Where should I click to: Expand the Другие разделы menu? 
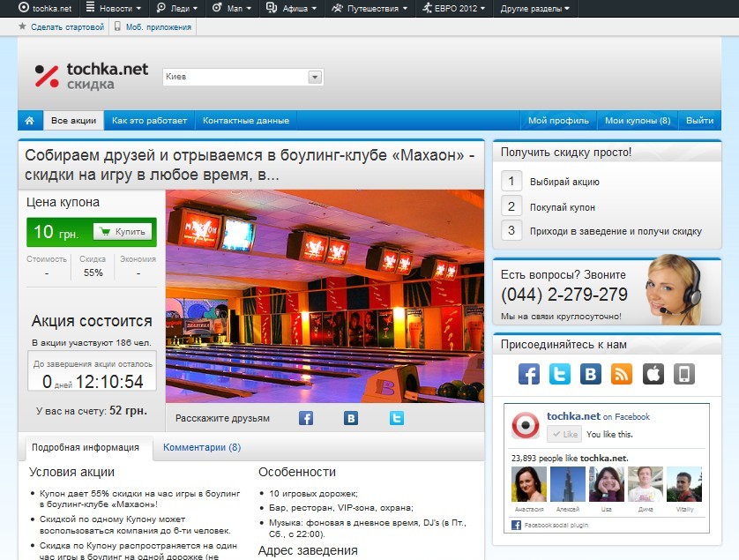534,9
